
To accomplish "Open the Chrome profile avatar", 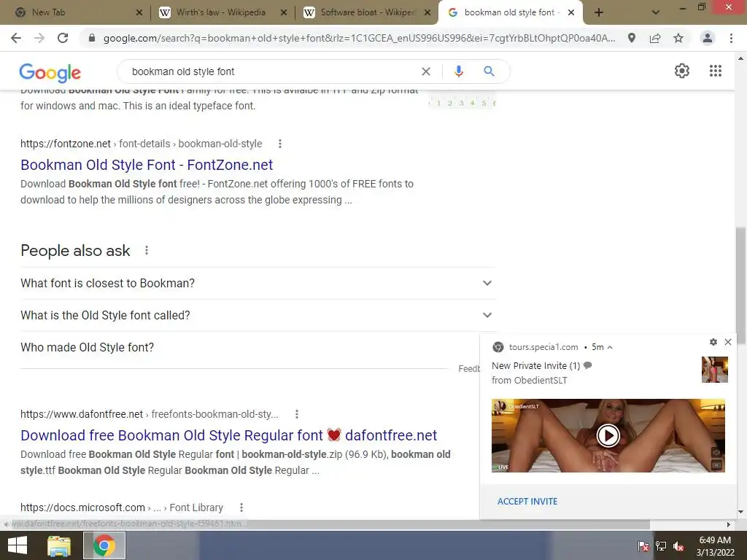I will click(708, 38).
